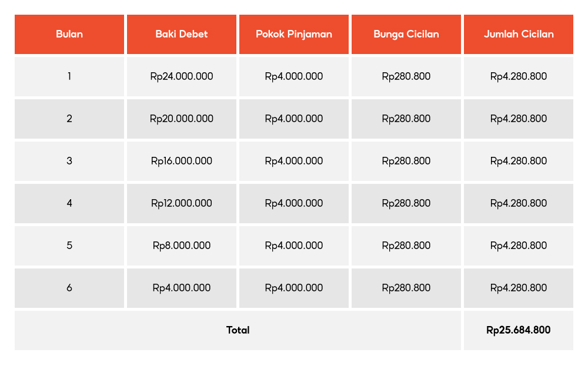
Task: Select the Rp8.000.000 Baki Debet cell
Action: [x=182, y=246]
